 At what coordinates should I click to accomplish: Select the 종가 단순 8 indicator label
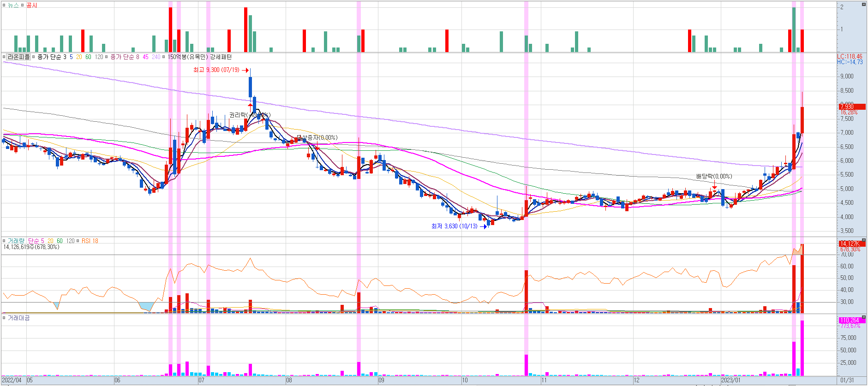coord(125,57)
